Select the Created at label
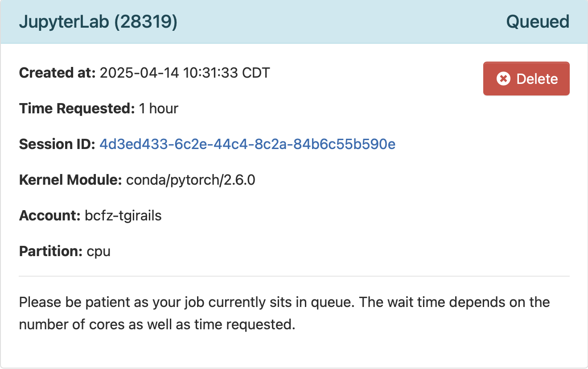The height and width of the screenshot is (369, 588). 58,72
